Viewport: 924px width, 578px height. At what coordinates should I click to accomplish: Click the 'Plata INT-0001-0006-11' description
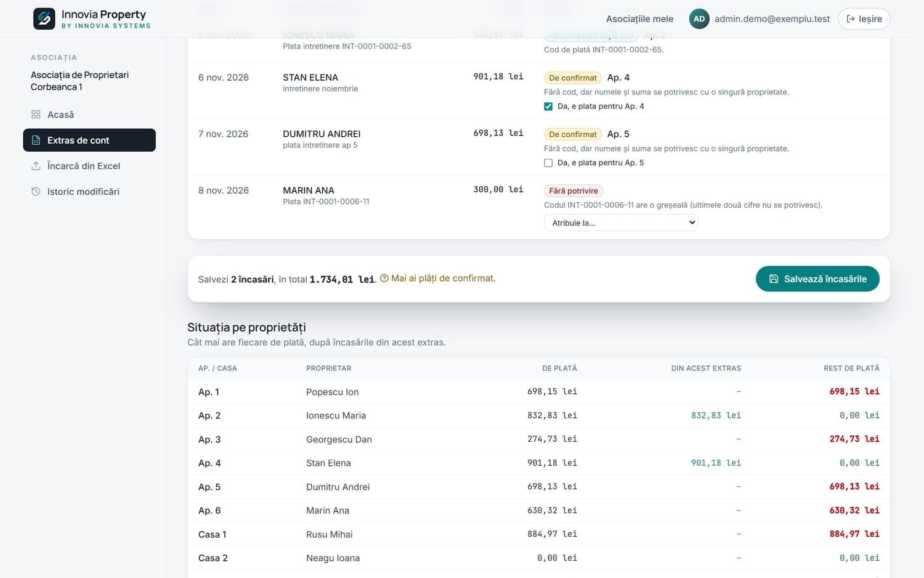coord(326,201)
